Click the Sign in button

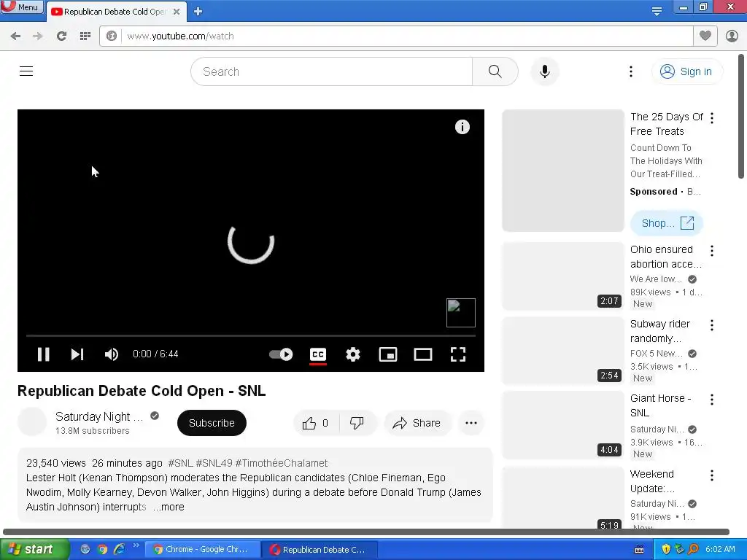tap(686, 71)
